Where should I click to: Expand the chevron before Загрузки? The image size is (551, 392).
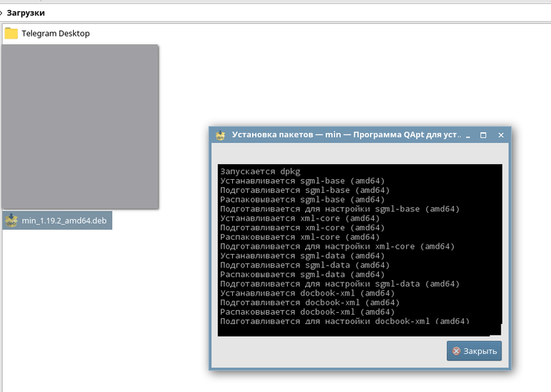point(2,12)
